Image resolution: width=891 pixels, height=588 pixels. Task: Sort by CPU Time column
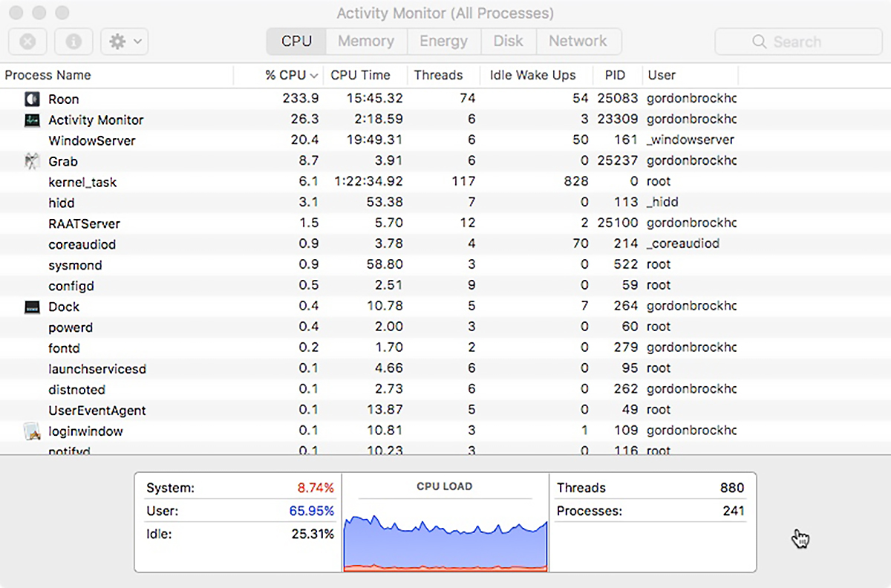click(x=360, y=75)
